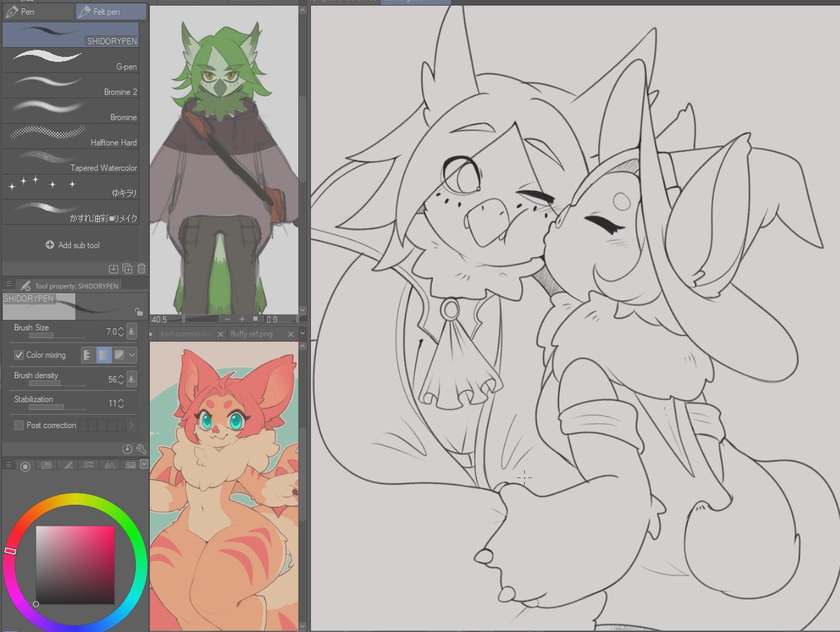Enable Post correction
Screen dimensions: 840x632
coord(18,425)
